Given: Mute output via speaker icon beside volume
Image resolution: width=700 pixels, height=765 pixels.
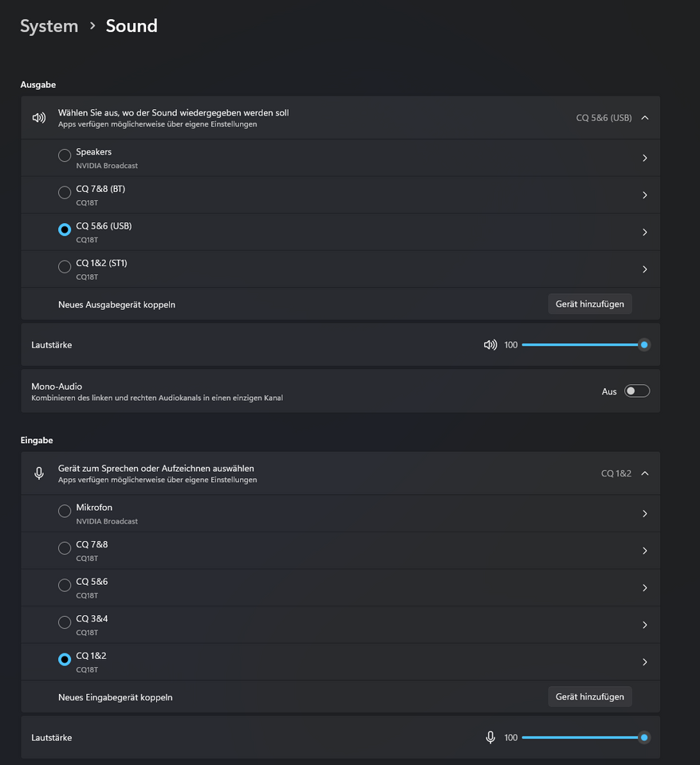Looking at the screenshot, I should 490,345.
